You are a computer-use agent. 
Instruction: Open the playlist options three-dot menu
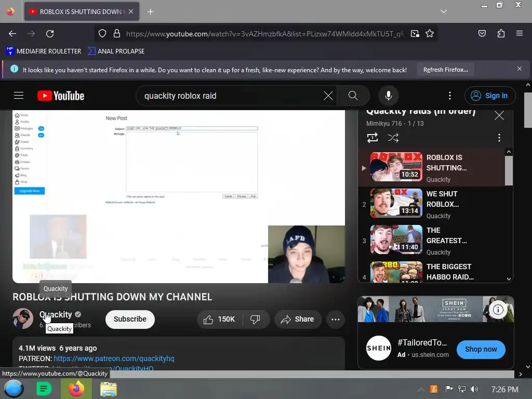pos(499,138)
